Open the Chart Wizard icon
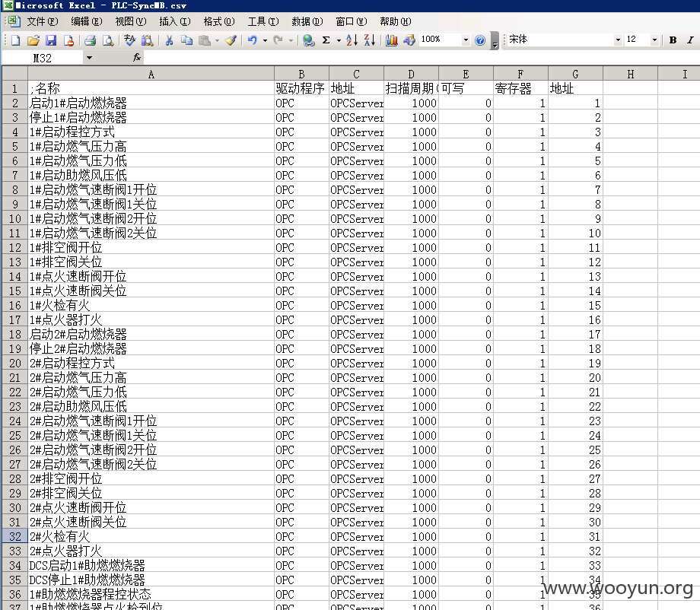Screen dimensions: 700x610 pyautogui.click(x=392, y=40)
